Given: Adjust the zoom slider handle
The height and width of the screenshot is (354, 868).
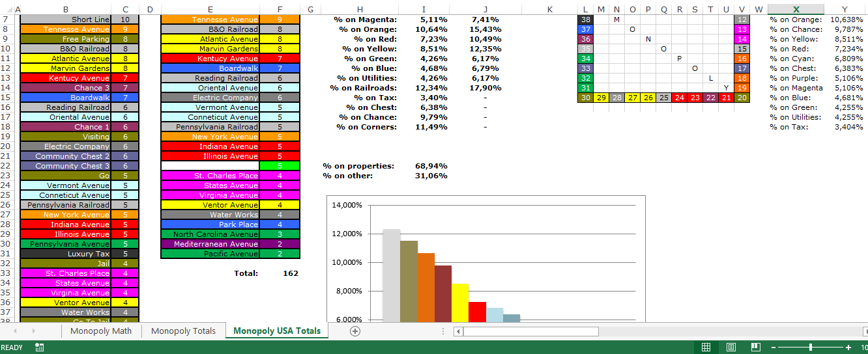Looking at the screenshot, I should coord(810,347).
